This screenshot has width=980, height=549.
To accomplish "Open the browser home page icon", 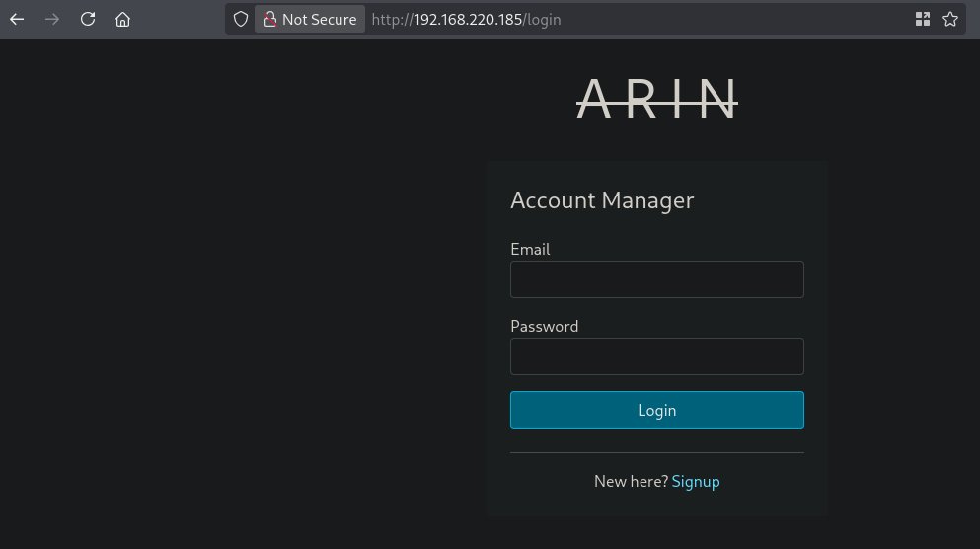I will pos(122,20).
